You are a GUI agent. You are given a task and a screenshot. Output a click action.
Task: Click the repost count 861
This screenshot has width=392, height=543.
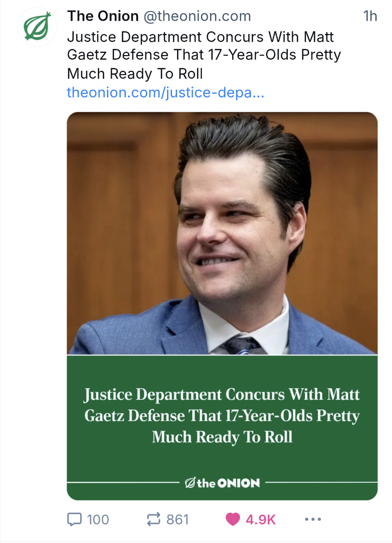[177, 519]
